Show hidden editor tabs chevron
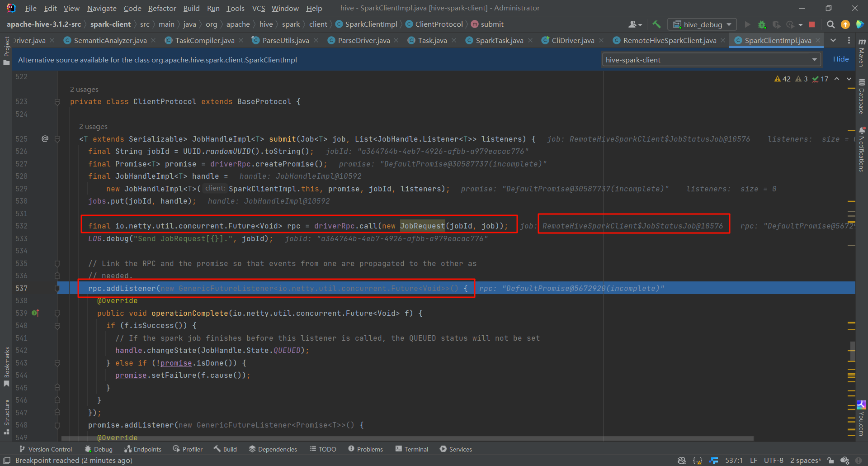 pos(833,40)
